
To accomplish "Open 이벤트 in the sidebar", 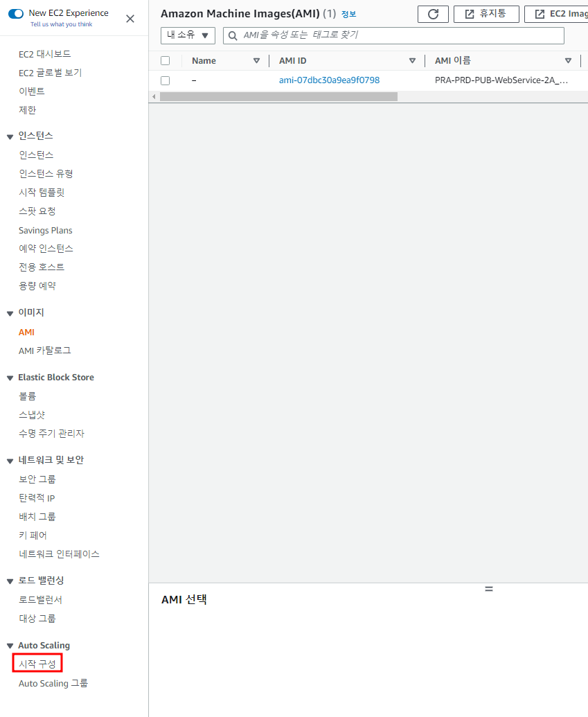I will [32, 91].
